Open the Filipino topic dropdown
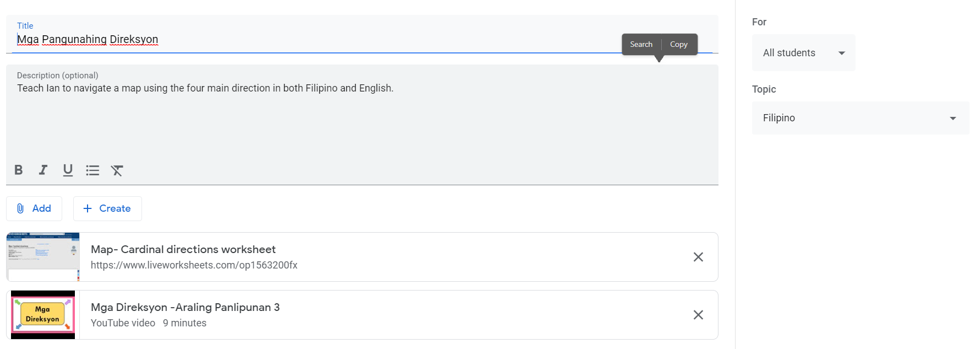The height and width of the screenshot is (349, 980). coord(860,118)
